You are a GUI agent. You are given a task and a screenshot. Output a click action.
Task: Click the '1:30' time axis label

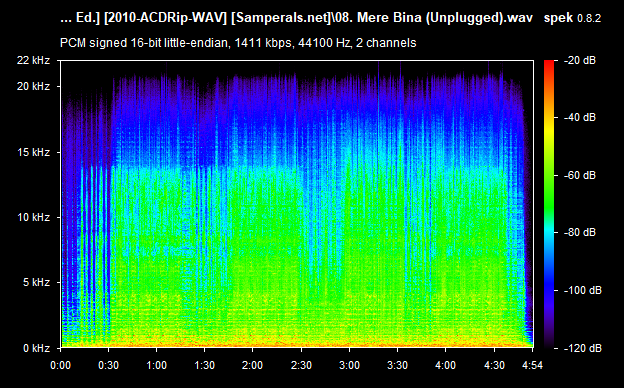205,365
